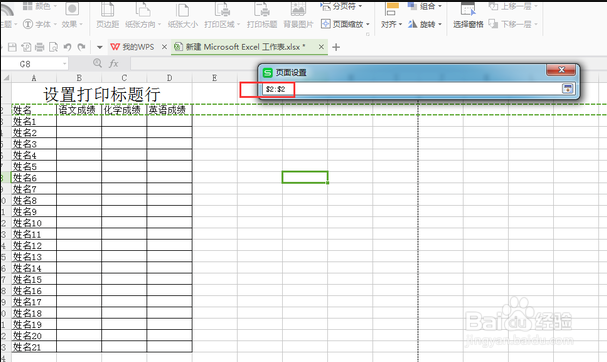Click the Name Box showing G8

(31, 64)
